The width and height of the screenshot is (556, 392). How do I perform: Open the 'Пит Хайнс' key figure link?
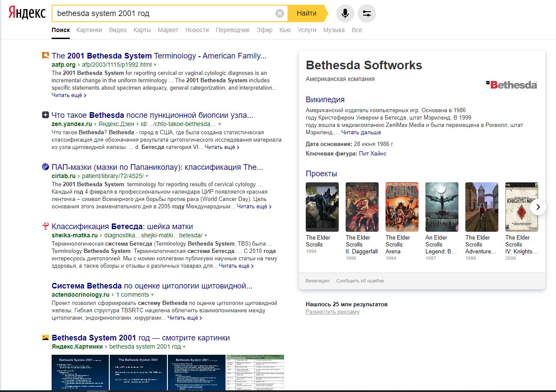pyautogui.click(x=373, y=153)
